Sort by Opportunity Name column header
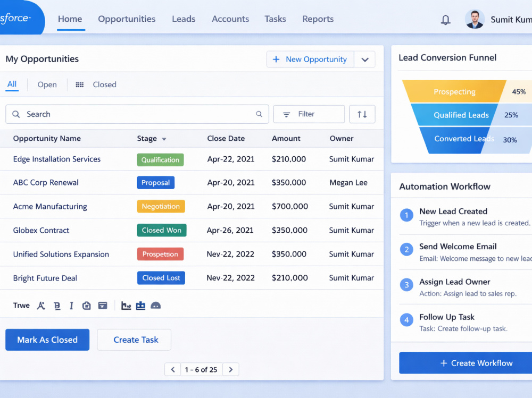This screenshot has width=532, height=398. (47, 138)
